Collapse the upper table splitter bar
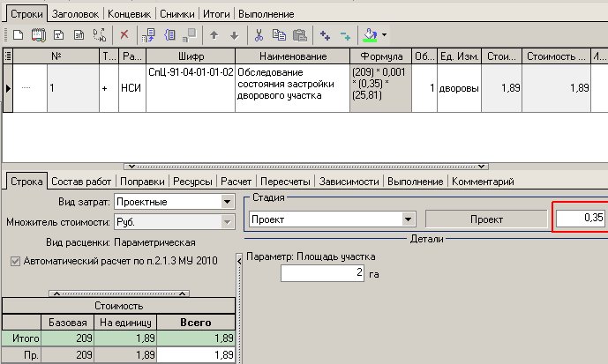 (x=306, y=167)
